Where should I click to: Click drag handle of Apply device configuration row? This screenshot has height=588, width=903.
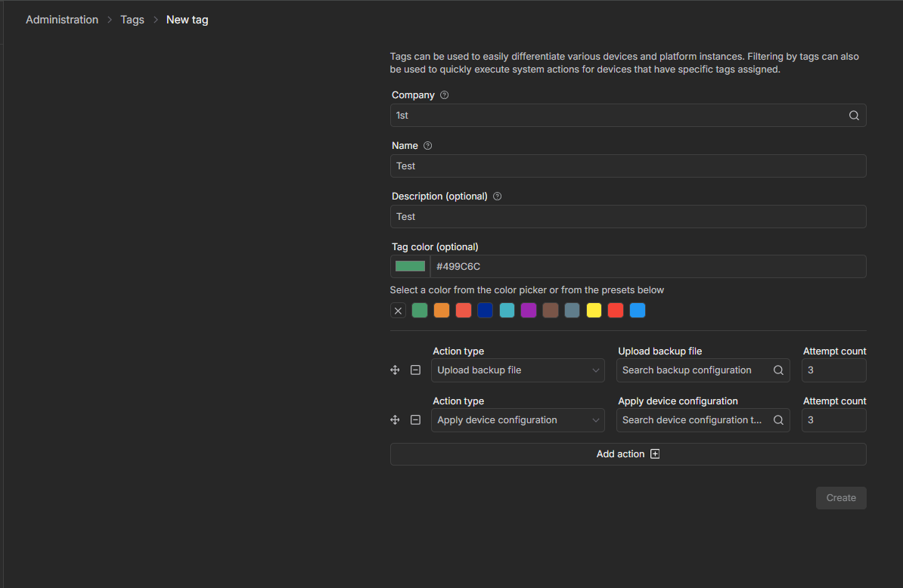coord(395,420)
